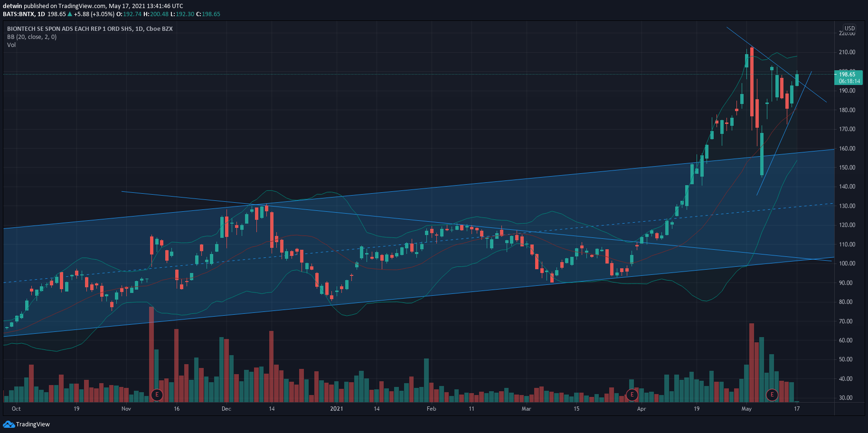Click the 120.00 price axis label

pos(847,225)
